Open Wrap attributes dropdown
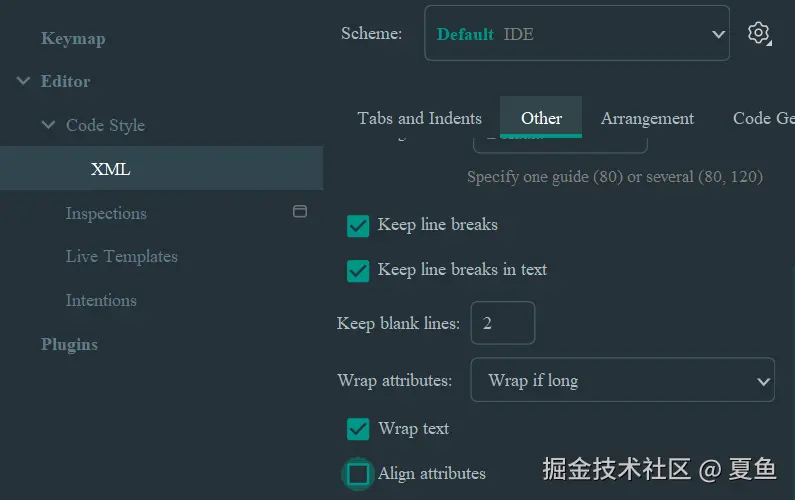This screenshot has width=795, height=500. [x=622, y=380]
